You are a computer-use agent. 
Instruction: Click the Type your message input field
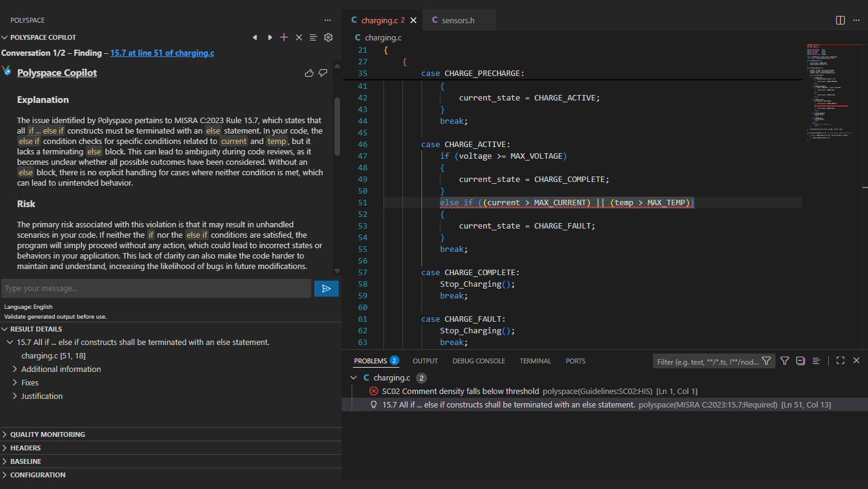tap(156, 289)
